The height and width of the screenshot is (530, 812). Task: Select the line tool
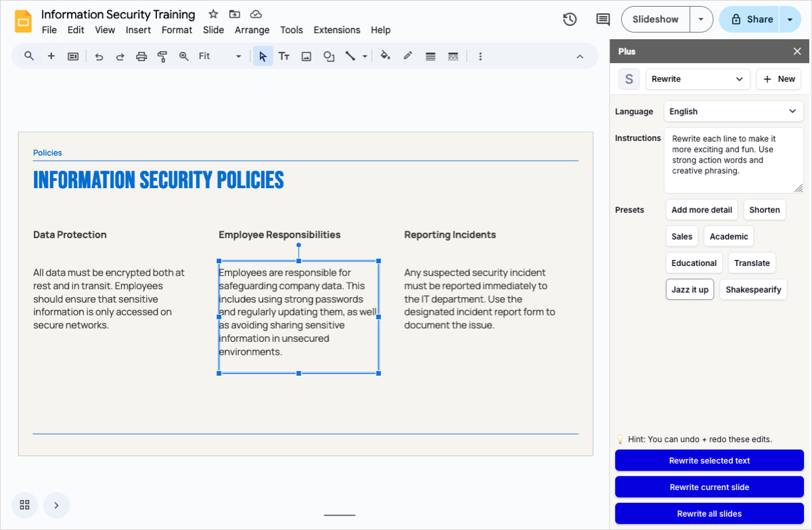350,56
